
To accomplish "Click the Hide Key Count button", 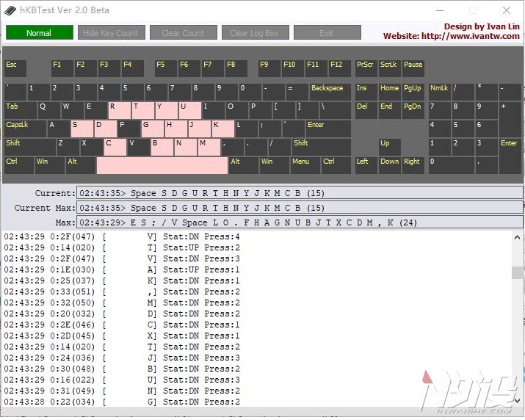I will (x=112, y=32).
